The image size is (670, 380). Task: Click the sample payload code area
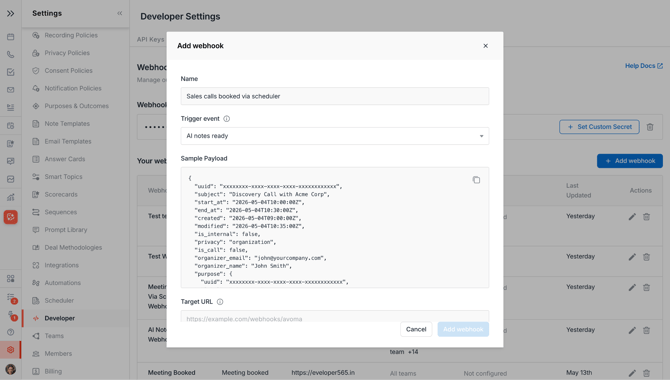pyautogui.click(x=335, y=227)
